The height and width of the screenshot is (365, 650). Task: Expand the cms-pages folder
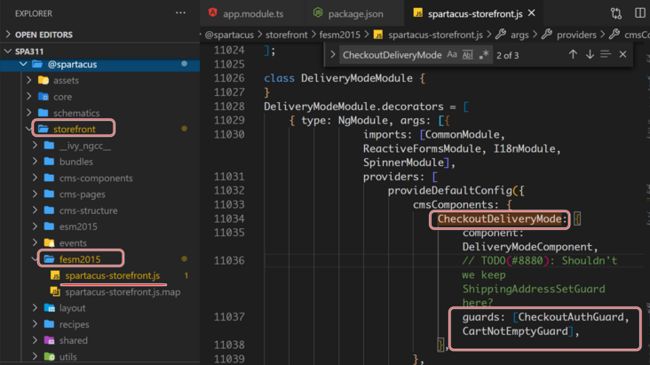pos(35,194)
